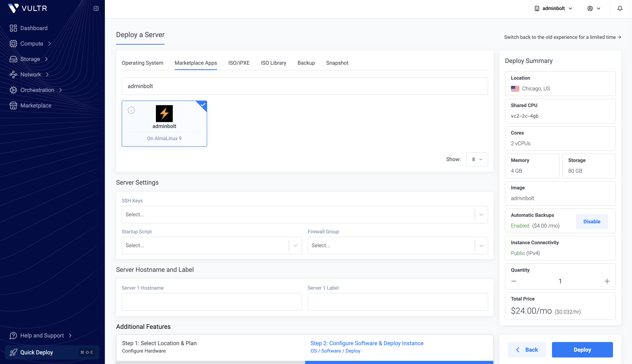
Task: Click the marketplace app search field
Action: tap(305, 86)
